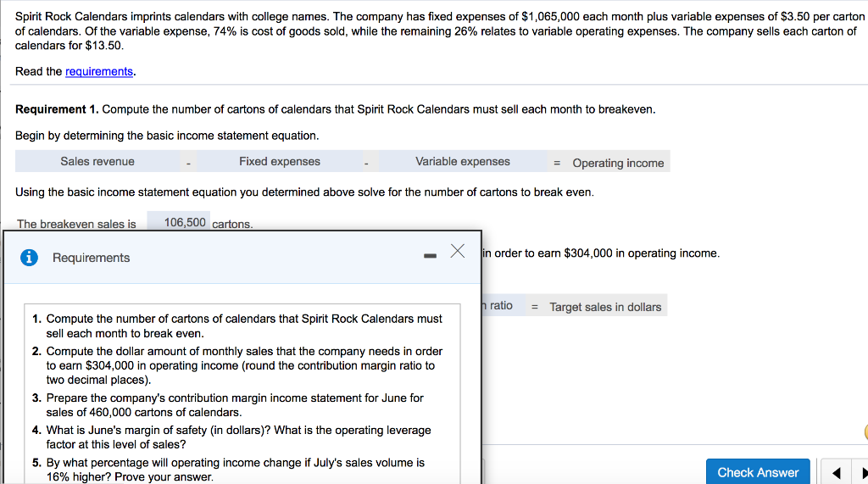
Task: Select requirement 4 margin of safety text
Action: 238,437
